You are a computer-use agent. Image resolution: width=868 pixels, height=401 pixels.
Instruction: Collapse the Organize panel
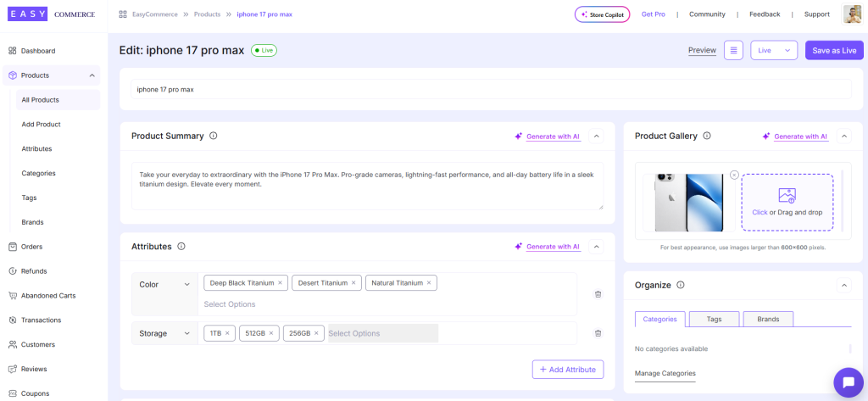pos(843,285)
